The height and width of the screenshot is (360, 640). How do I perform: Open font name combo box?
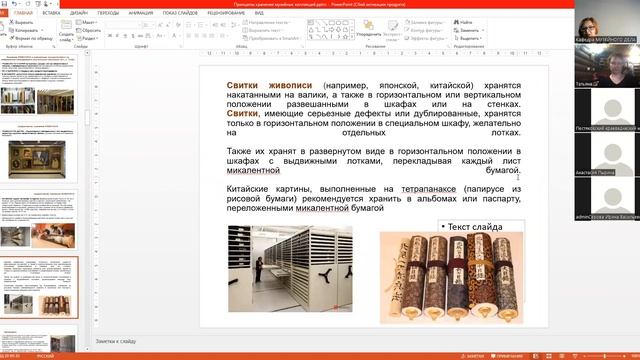pos(123,25)
